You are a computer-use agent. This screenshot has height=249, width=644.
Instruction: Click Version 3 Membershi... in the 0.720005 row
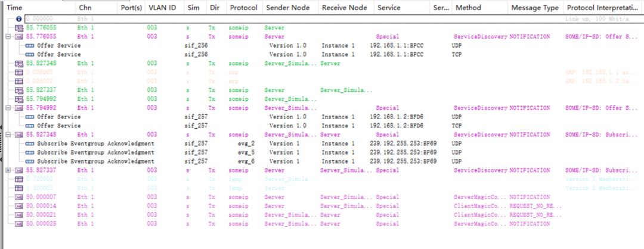click(x=601, y=179)
